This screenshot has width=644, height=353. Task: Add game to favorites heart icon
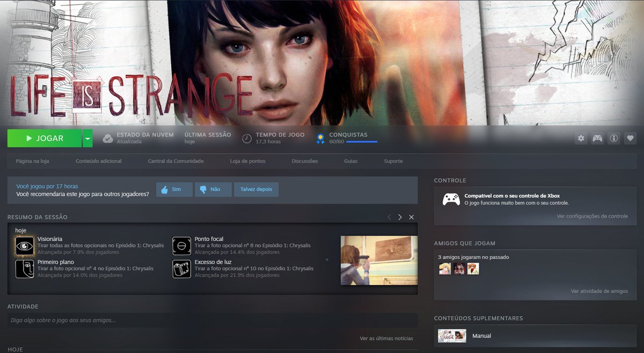pyautogui.click(x=631, y=138)
